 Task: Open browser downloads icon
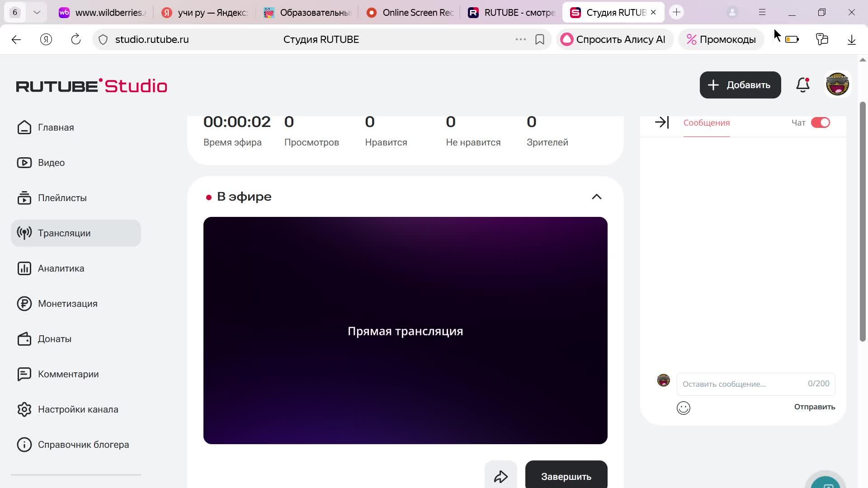pos(851,40)
